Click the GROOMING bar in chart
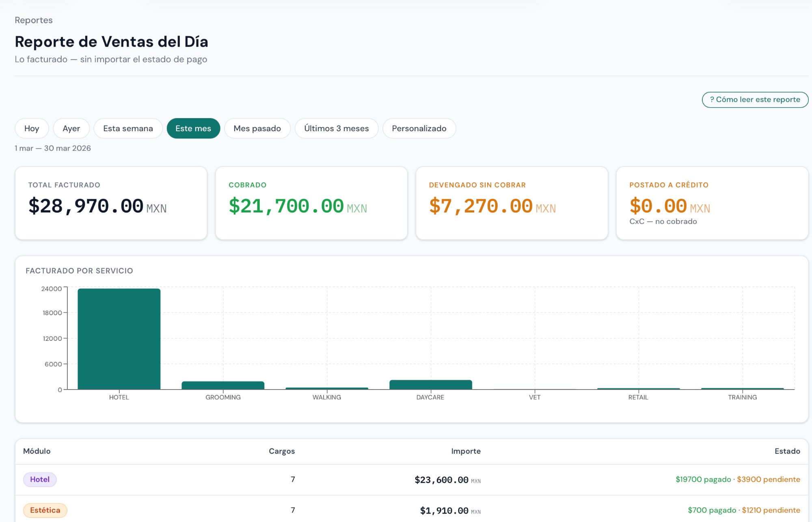The width and height of the screenshot is (812, 522). pos(223,385)
